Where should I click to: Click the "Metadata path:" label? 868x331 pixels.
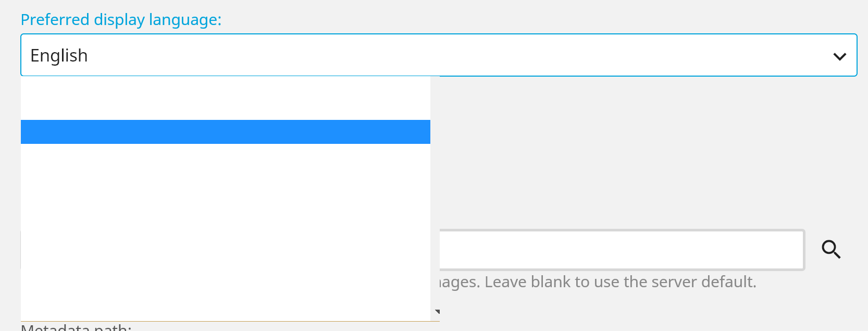click(x=76, y=328)
